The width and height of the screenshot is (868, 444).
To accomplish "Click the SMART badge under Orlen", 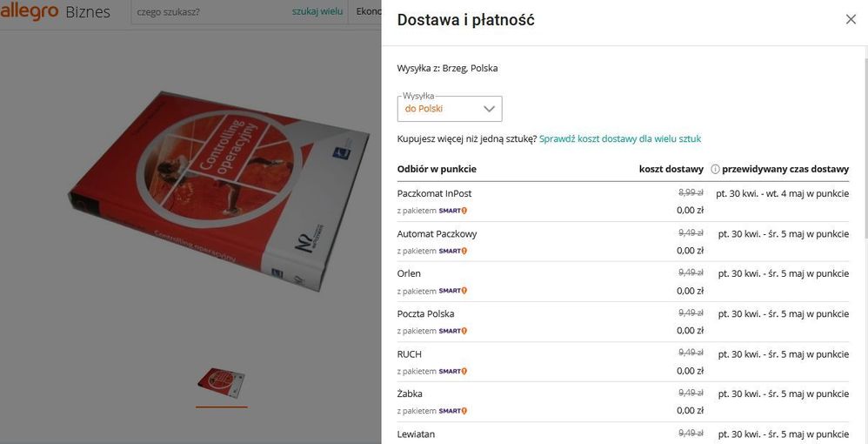I will click(452, 291).
